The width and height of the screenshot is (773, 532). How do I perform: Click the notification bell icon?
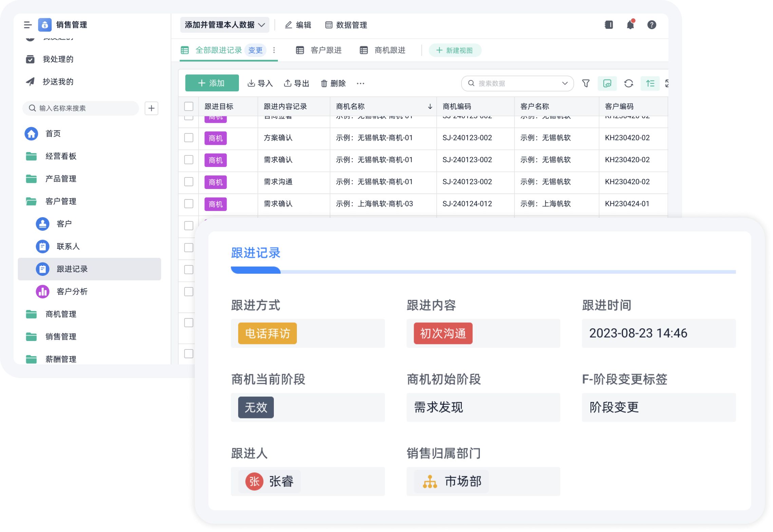click(x=630, y=25)
